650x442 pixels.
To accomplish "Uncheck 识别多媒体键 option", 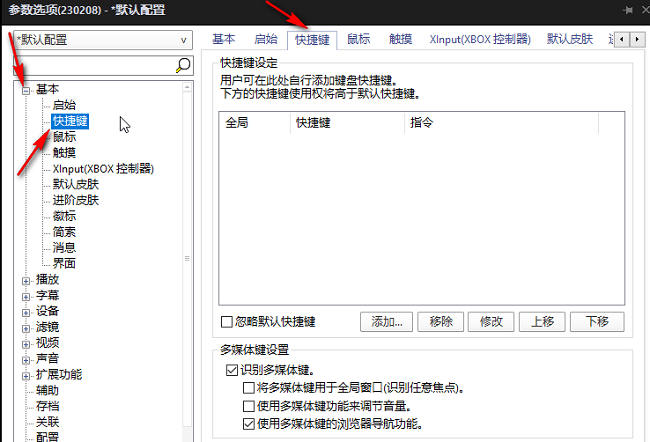I will pyautogui.click(x=232, y=369).
